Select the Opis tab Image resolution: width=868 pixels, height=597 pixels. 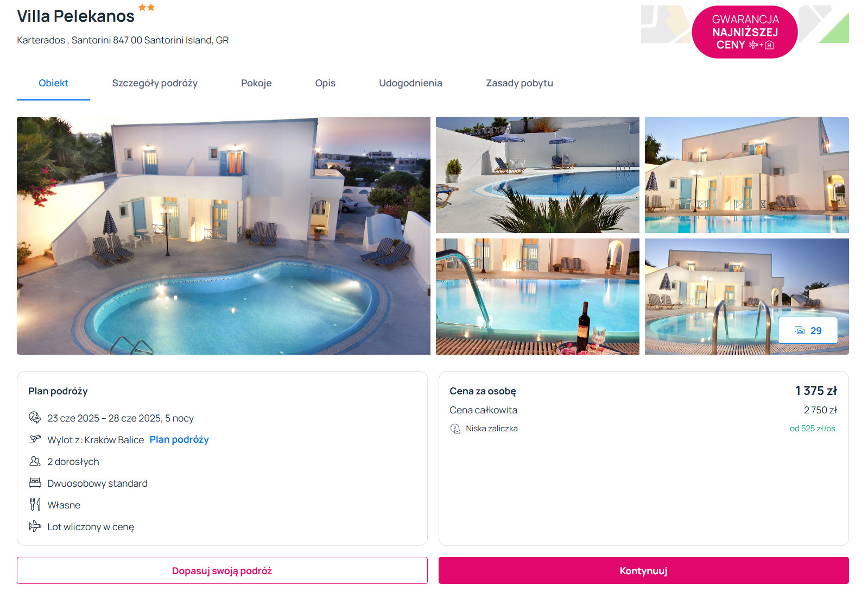pyautogui.click(x=325, y=83)
